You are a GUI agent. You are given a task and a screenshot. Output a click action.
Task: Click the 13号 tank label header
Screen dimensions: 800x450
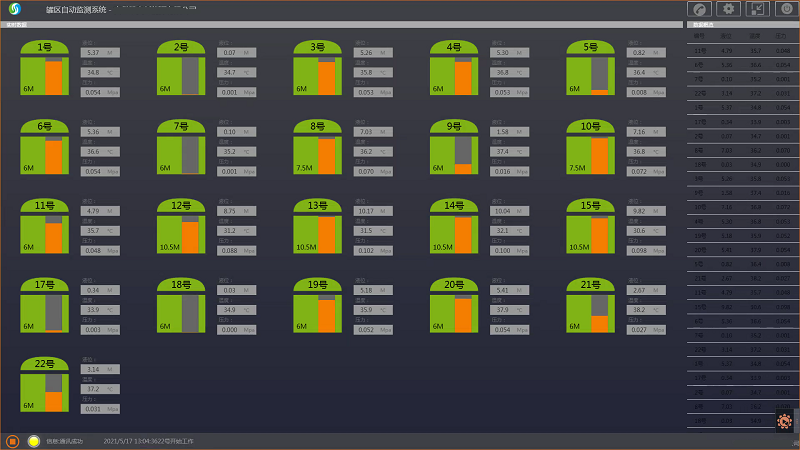[317, 205]
